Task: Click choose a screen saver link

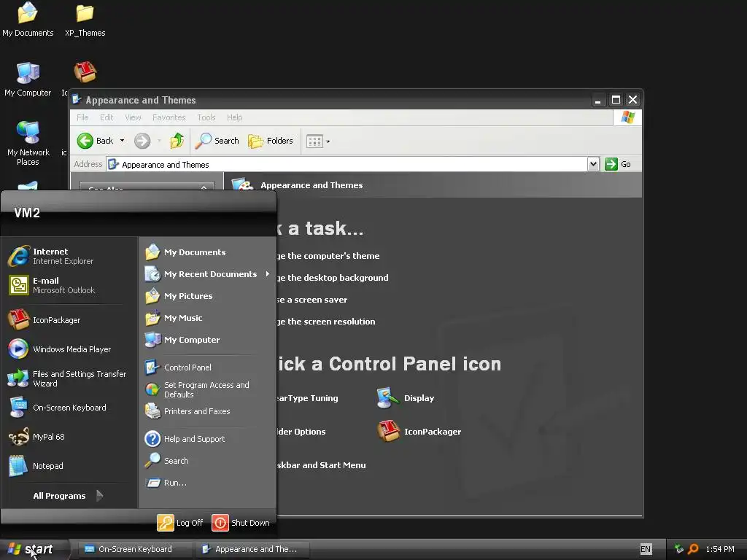Action: pos(312,300)
